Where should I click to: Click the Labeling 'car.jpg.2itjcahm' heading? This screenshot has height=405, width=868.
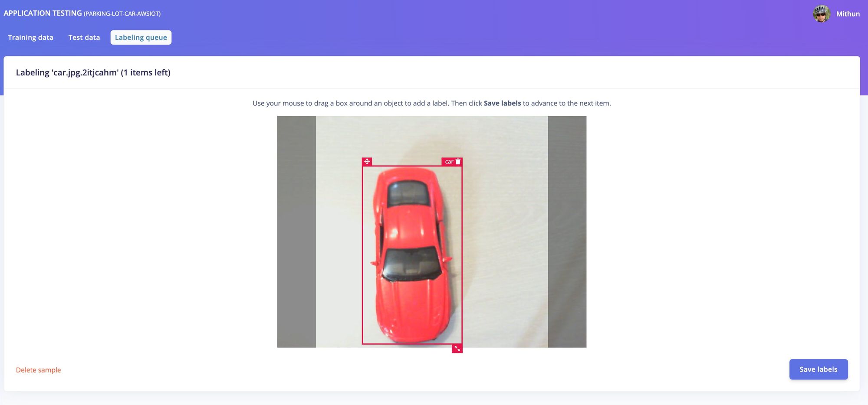pyautogui.click(x=93, y=72)
